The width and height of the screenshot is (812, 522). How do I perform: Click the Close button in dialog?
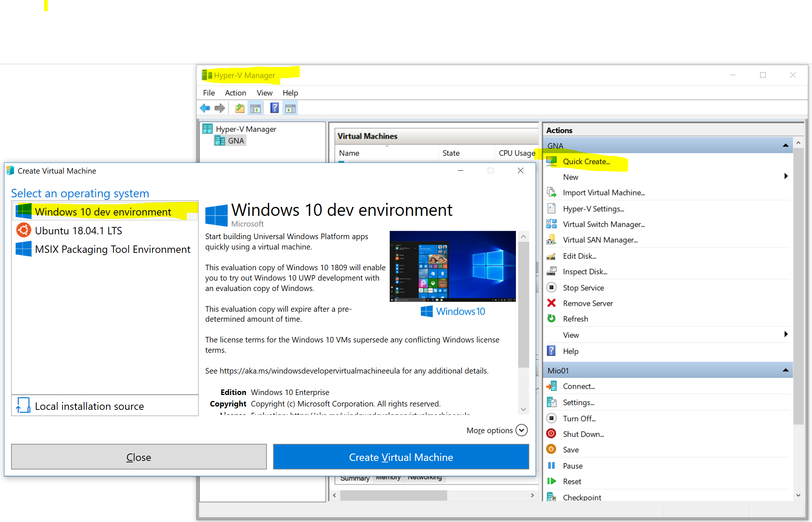pos(139,457)
